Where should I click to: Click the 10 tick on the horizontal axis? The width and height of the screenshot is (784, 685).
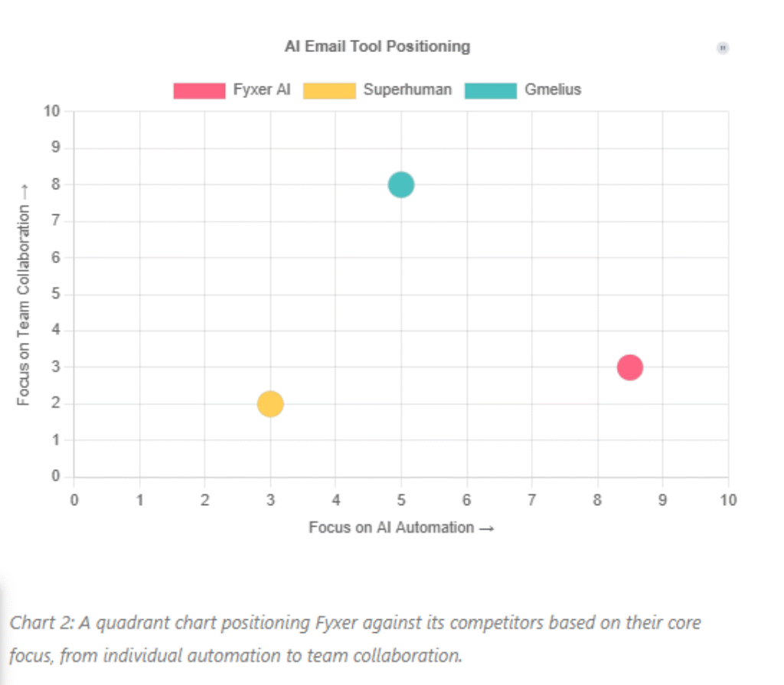coord(728,501)
